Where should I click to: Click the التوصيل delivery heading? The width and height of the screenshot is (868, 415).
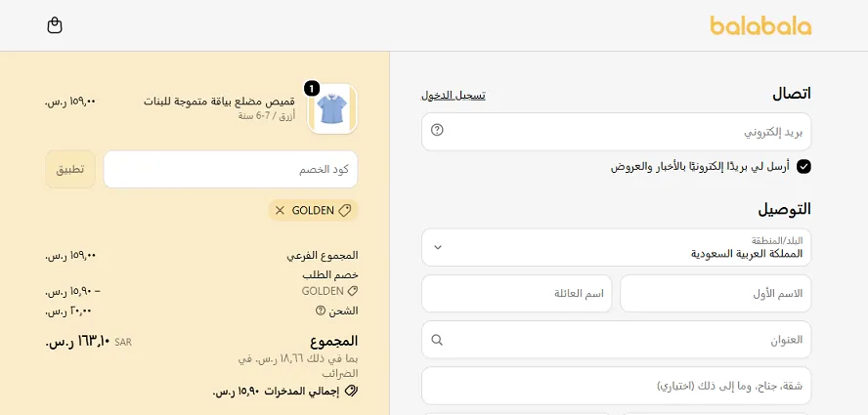coord(784,209)
